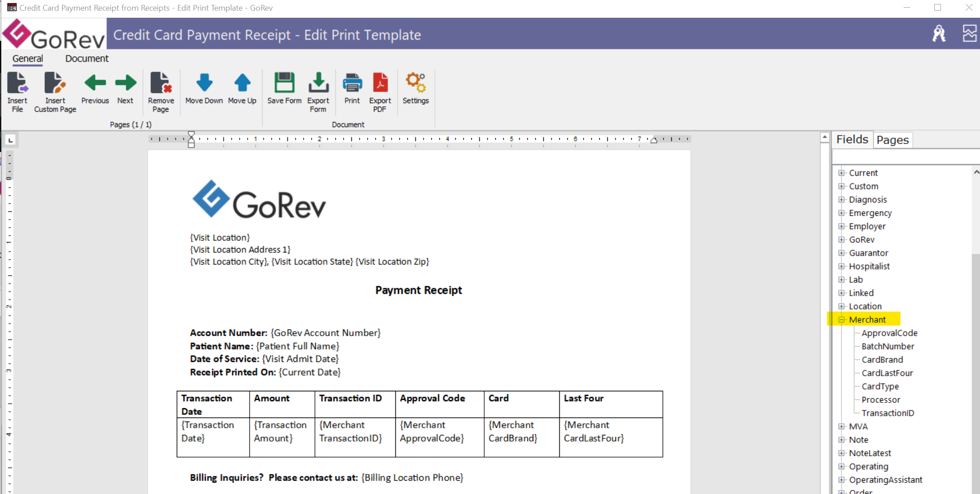The height and width of the screenshot is (494, 980).
Task: Expand the Employer field group
Action: pos(841,226)
